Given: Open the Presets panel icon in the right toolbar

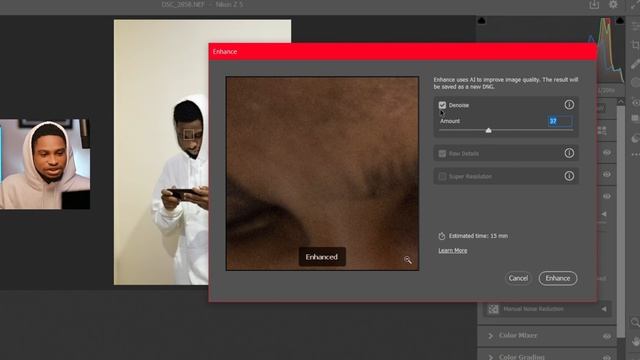Looking at the screenshot, I should pyautogui.click(x=635, y=138).
